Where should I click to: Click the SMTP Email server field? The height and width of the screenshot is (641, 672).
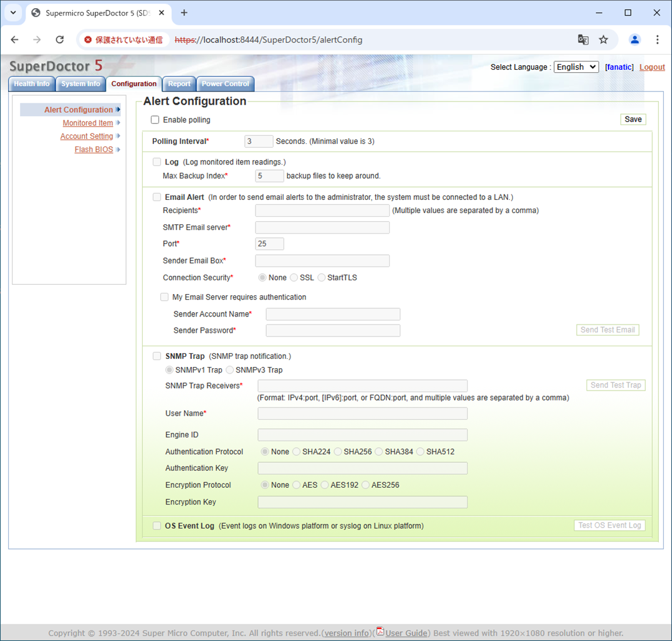[322, 227]
